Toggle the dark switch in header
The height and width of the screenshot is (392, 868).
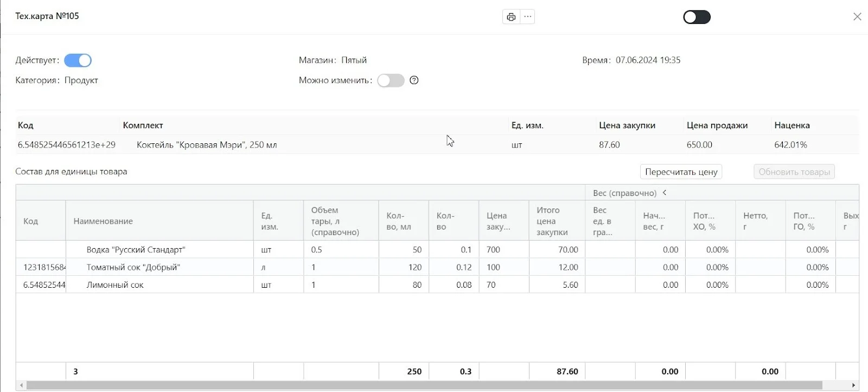(697, 17)
